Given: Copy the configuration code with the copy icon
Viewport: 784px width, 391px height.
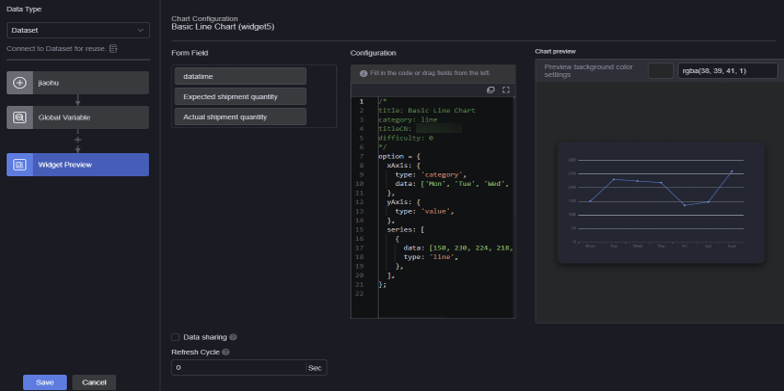Looking at the screenshot, I should [x=490, y=90].
